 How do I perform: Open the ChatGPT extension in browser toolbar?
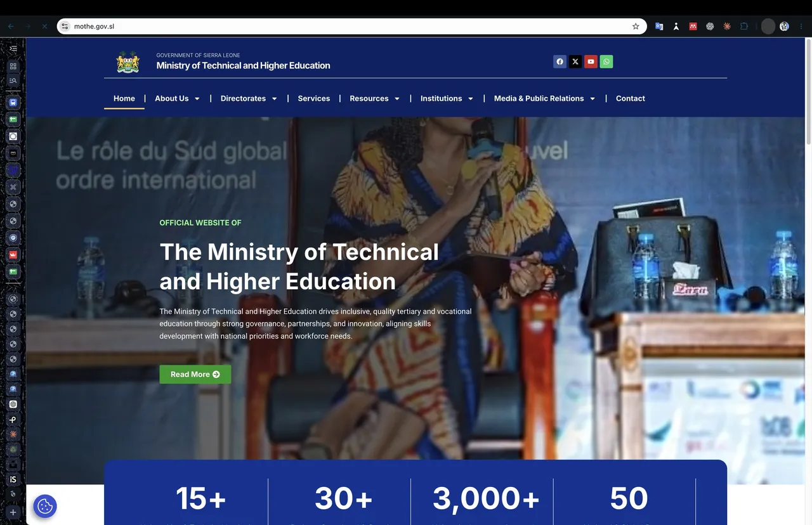coord(710,27)
